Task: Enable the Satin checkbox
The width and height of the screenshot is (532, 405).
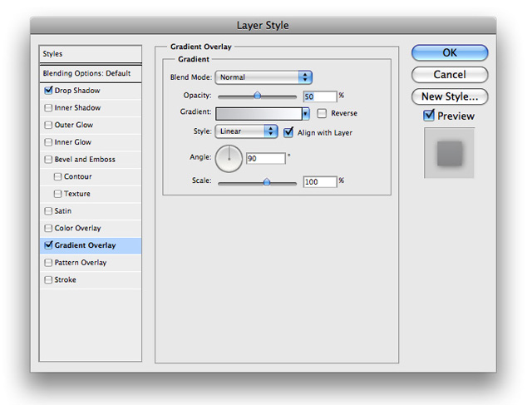Action: click(x=48, y=211)
